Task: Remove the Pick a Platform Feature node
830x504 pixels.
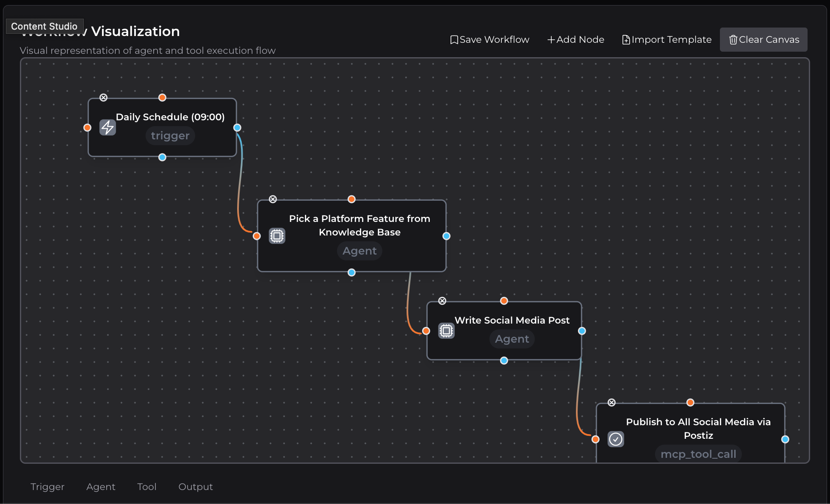Action: coord(273,199)
